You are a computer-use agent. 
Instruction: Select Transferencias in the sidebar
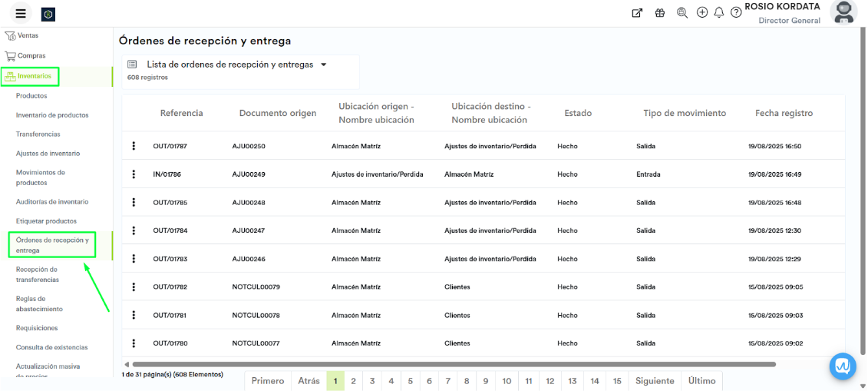[38, 134]
